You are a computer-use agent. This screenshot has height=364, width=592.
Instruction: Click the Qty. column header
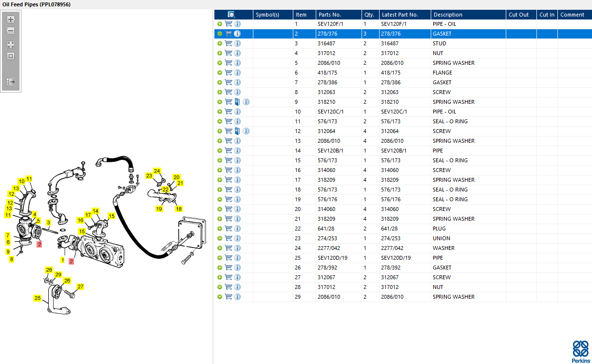click(370, 15)
